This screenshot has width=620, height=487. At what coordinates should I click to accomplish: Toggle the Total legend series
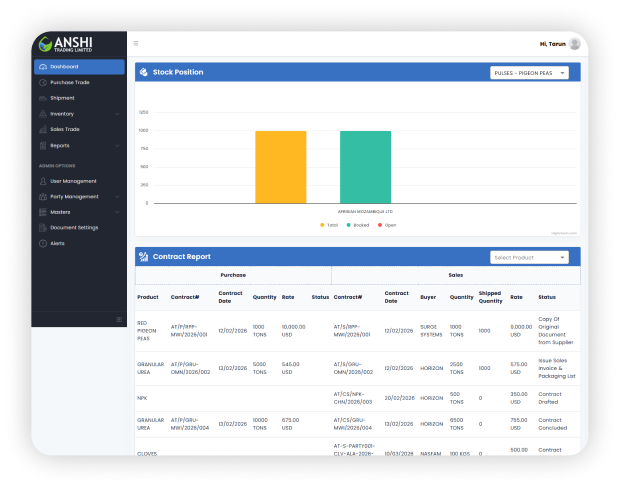[329, 225]
